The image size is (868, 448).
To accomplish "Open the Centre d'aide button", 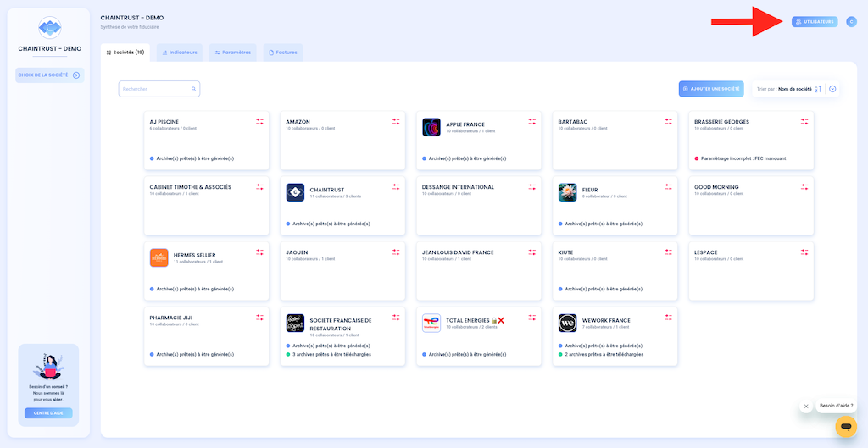I will point(48,412).
